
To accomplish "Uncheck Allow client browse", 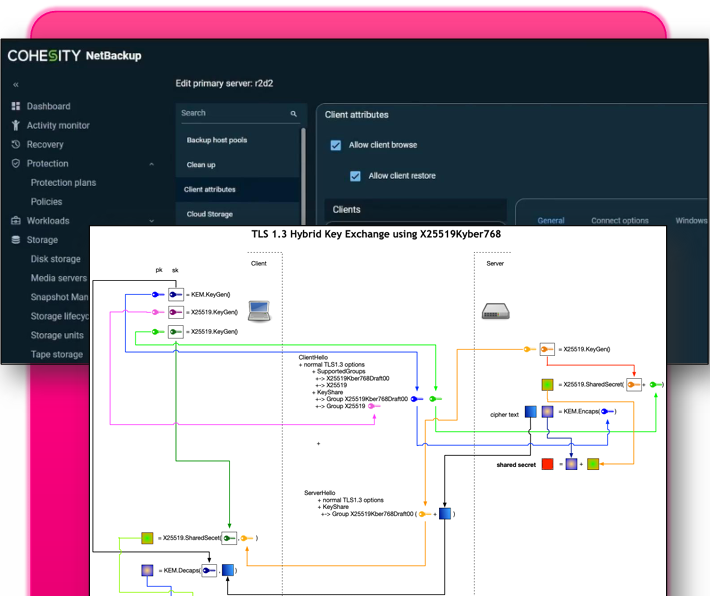I will 336,145.
